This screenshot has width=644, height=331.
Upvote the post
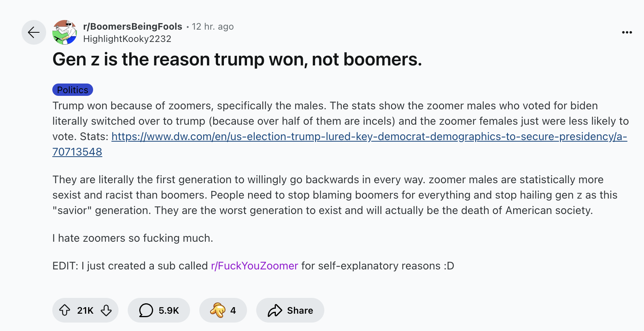(x=65, y=310)
